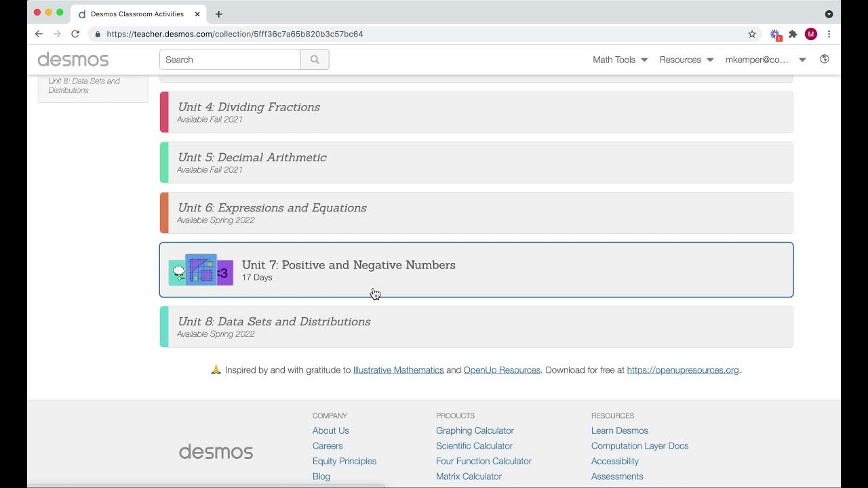The width and height of the screenshot is (868, 488).
Task: Open Unit 8: Data Sets and Distributions card
Action: coord(476,327)
